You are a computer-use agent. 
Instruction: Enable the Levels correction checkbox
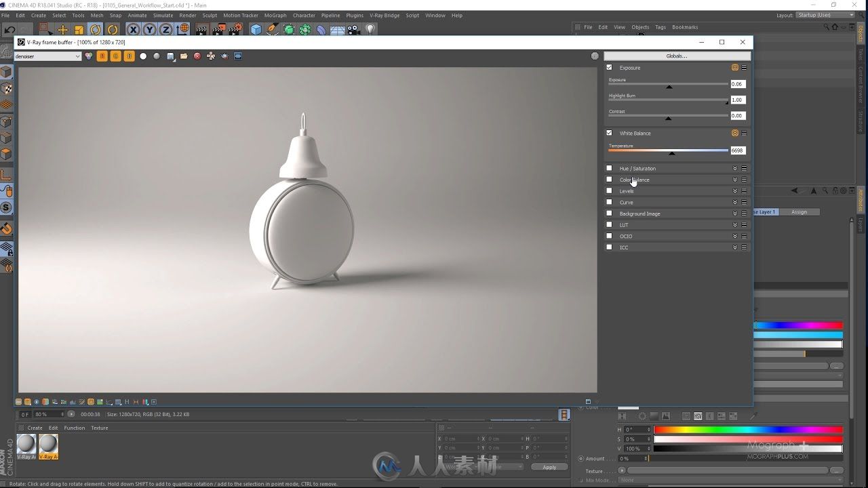coord(609,191)
